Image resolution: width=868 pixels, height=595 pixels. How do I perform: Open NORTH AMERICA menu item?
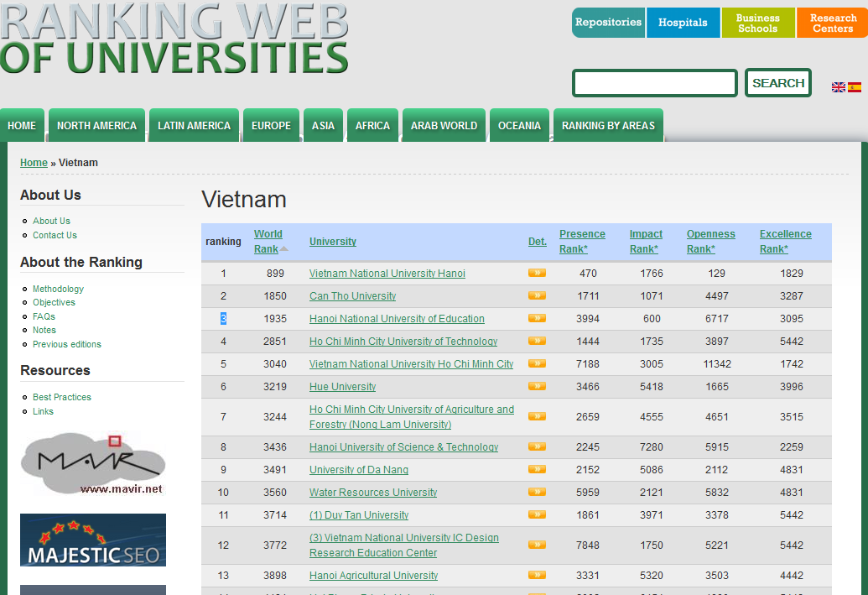tap(97, 126)
